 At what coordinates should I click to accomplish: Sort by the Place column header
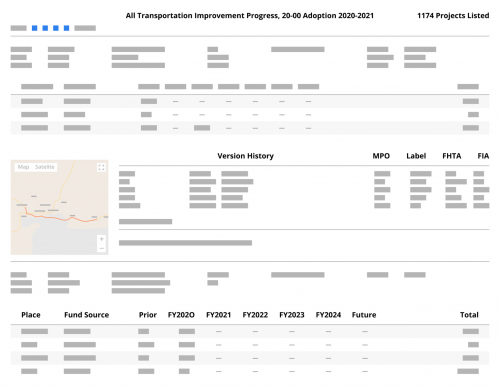pyautogui.click(x=31, y=315)
